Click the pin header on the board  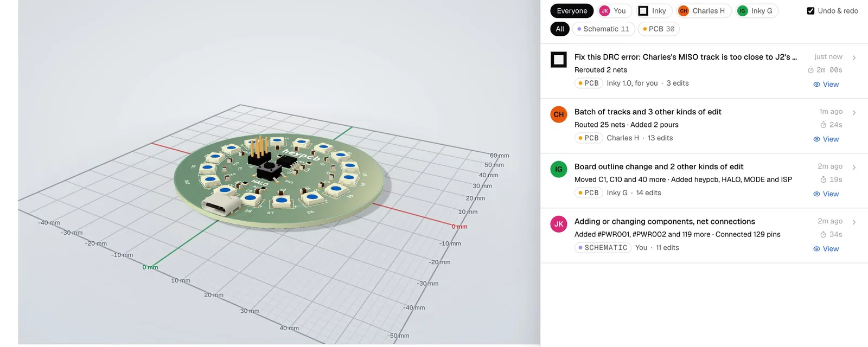click(260, 152)
